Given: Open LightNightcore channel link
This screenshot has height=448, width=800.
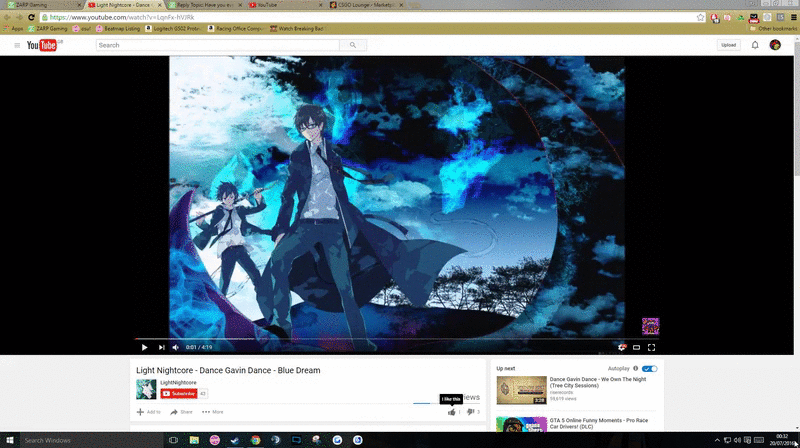Looking at the screenshot, I should click(x=178, y=383).
